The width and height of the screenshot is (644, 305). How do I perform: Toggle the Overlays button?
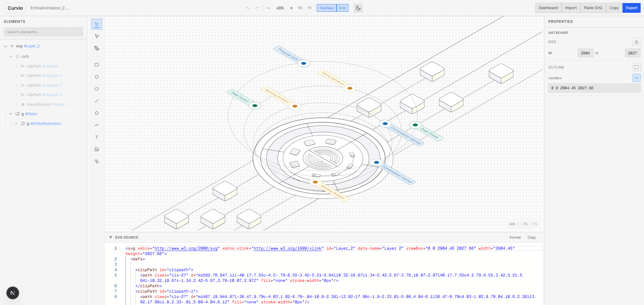tap(327, 8)
